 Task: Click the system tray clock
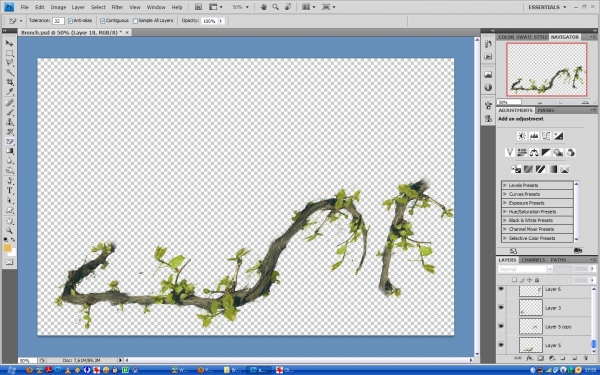(x=590, y=370)
